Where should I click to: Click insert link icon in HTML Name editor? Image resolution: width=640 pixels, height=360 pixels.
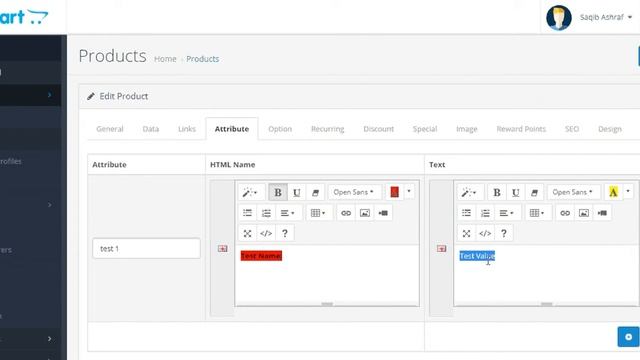pos(346,213)
